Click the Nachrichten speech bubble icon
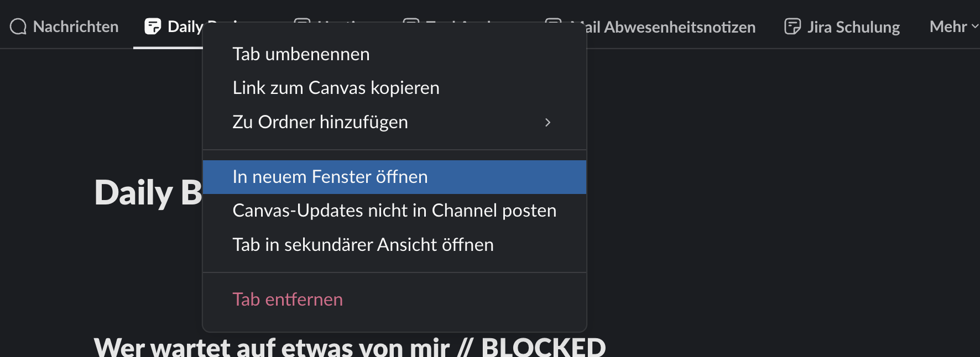This screenshot has width=980, height=357. point(18,27)
